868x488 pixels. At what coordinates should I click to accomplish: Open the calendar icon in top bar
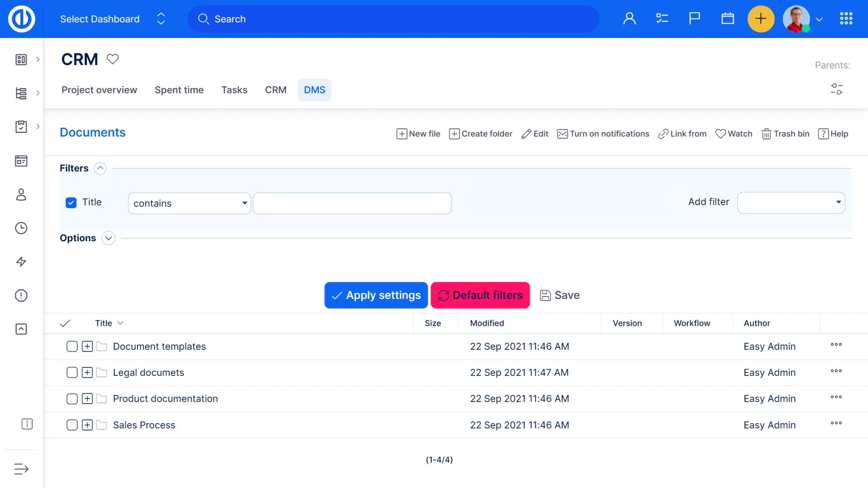pos(727,19)
